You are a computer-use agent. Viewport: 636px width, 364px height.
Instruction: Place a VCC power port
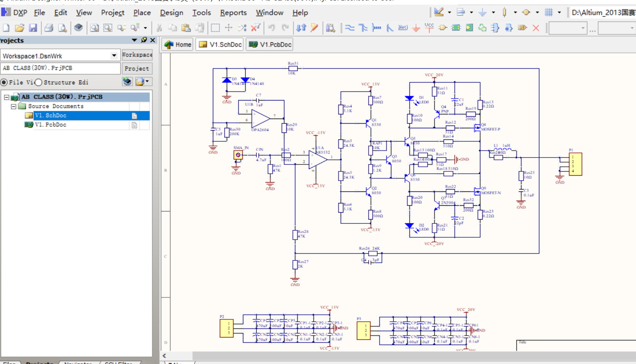click(x=429, y=28)
